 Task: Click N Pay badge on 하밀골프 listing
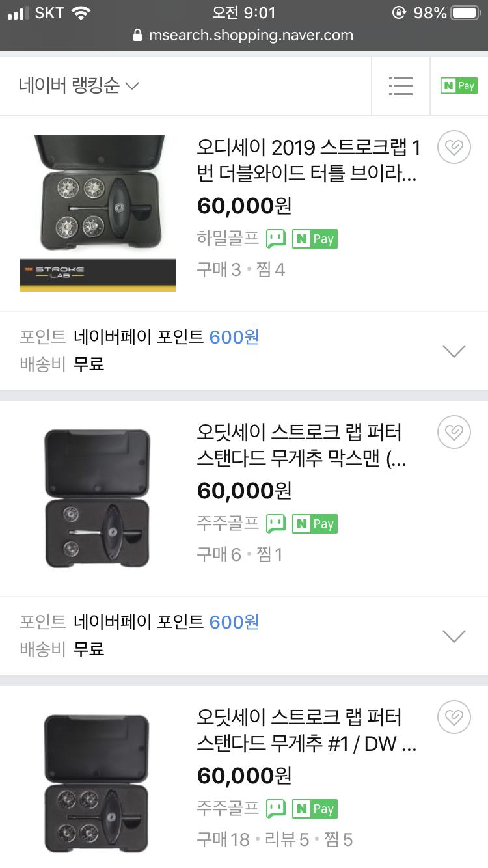[x=314, y=239]
